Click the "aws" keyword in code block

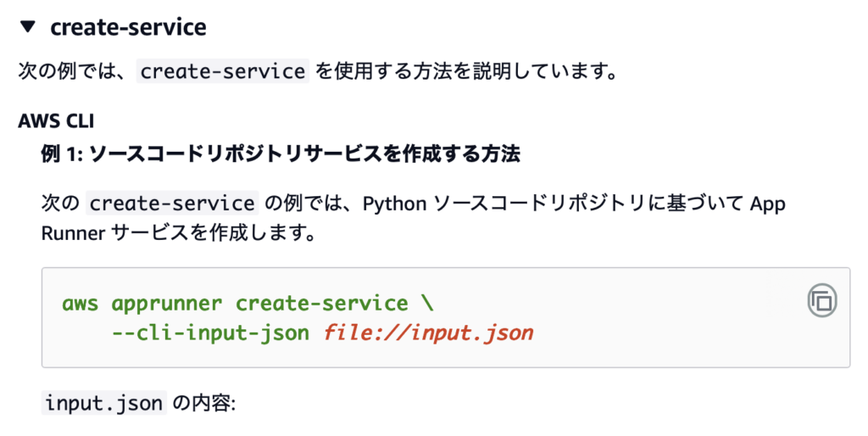[x=81, y=303]
